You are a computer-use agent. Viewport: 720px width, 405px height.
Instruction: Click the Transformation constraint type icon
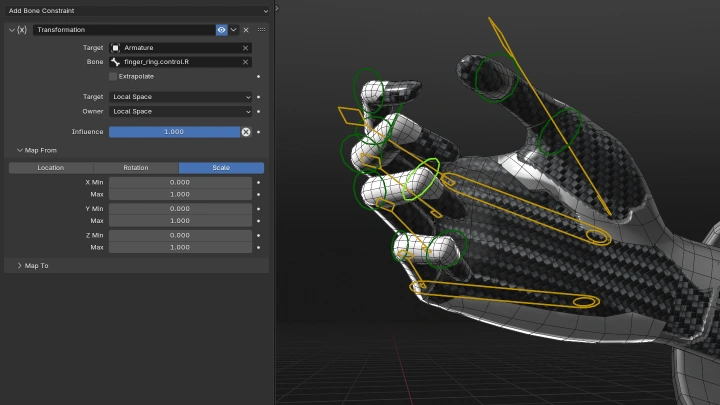[x=22, y=30]
